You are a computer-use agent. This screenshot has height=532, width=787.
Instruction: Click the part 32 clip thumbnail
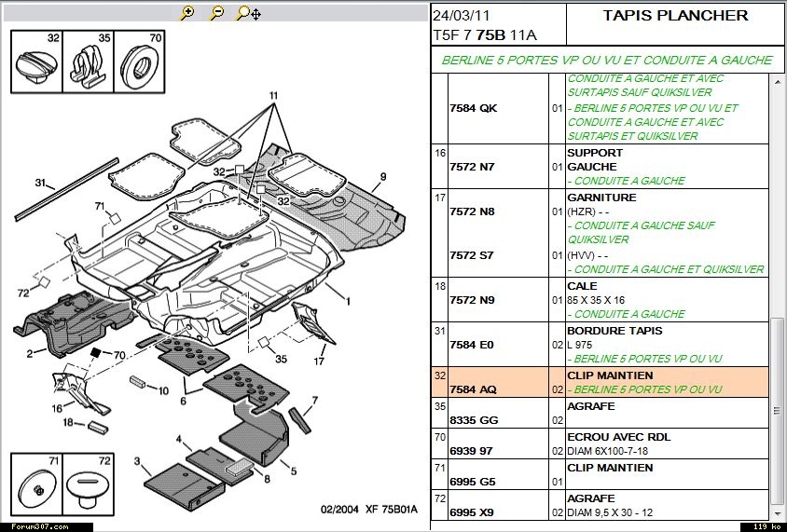[x=36, y=61]
